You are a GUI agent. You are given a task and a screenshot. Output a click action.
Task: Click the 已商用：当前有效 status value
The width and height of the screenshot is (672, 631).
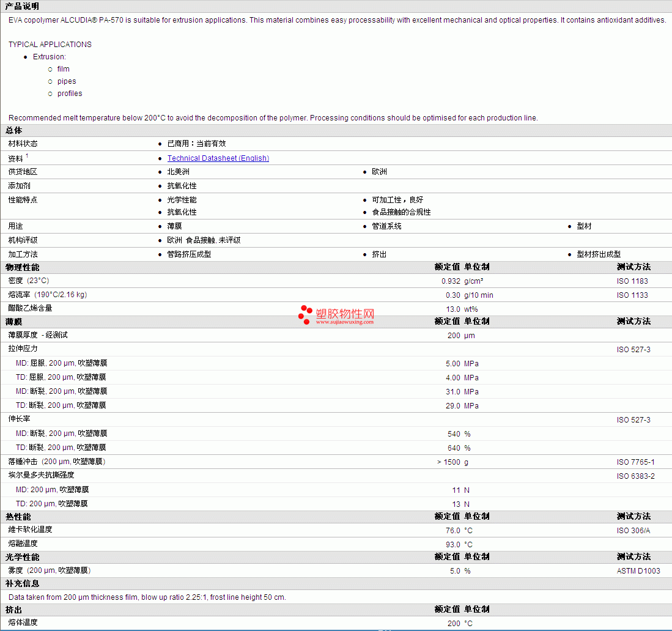point(196,144)
